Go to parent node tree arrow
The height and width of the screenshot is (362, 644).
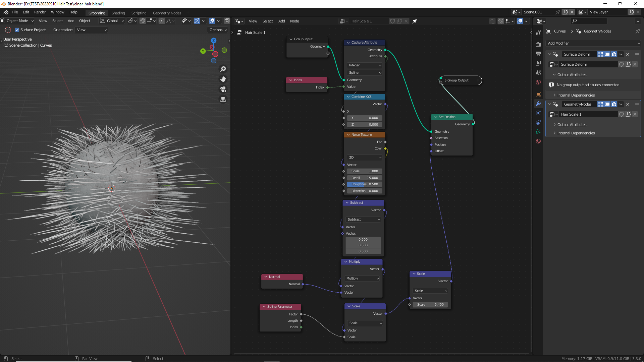pos(492,21)
